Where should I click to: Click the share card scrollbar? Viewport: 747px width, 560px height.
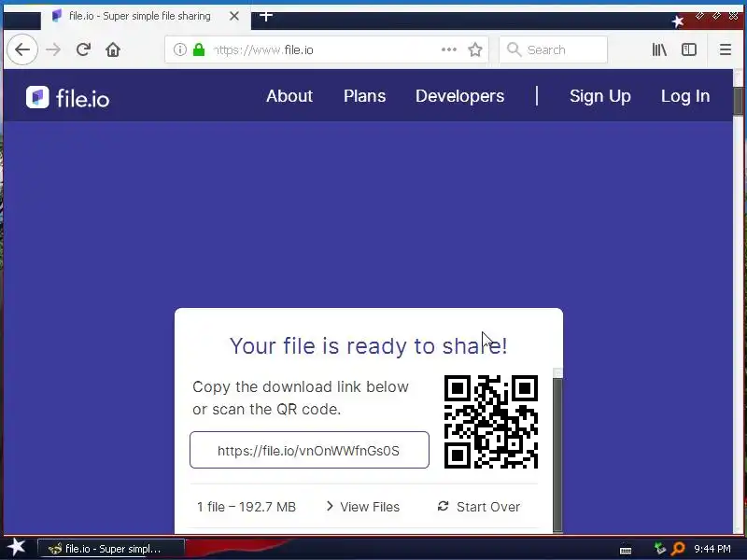(x=557, y=455)
